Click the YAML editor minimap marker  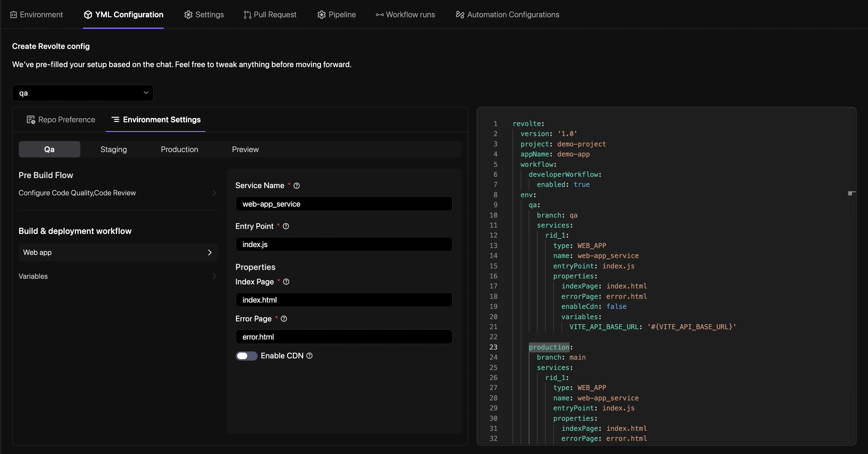(x=851, y=193)
